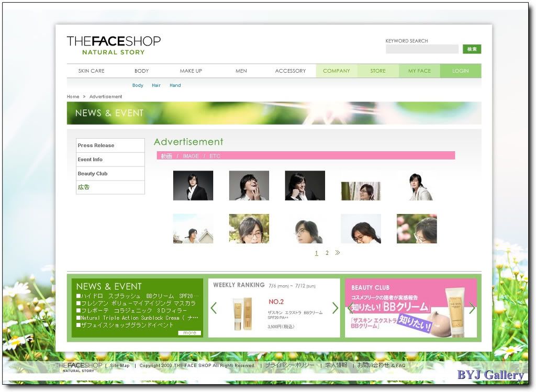Switch to the 動画 tab
Image resolution: width=536 pixels, height=392 pixels.
[x=166, y=156]
